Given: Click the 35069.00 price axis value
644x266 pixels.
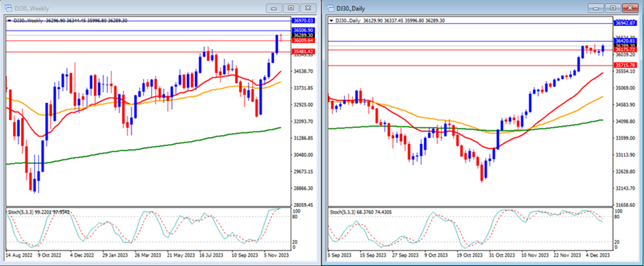Looking at the screenshot, I should [x=626, y=88].
